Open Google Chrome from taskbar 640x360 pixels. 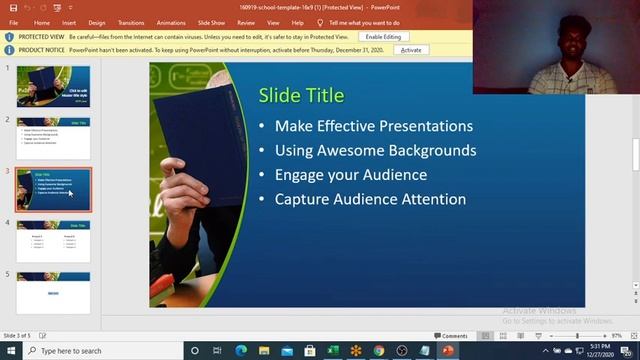pyautogui.click(x=379, y=351)
